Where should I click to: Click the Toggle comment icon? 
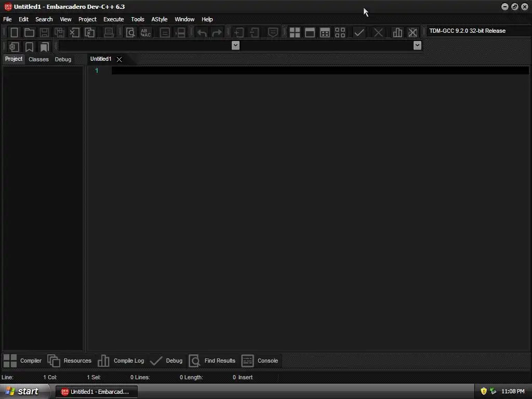click(x=273, y=33)
